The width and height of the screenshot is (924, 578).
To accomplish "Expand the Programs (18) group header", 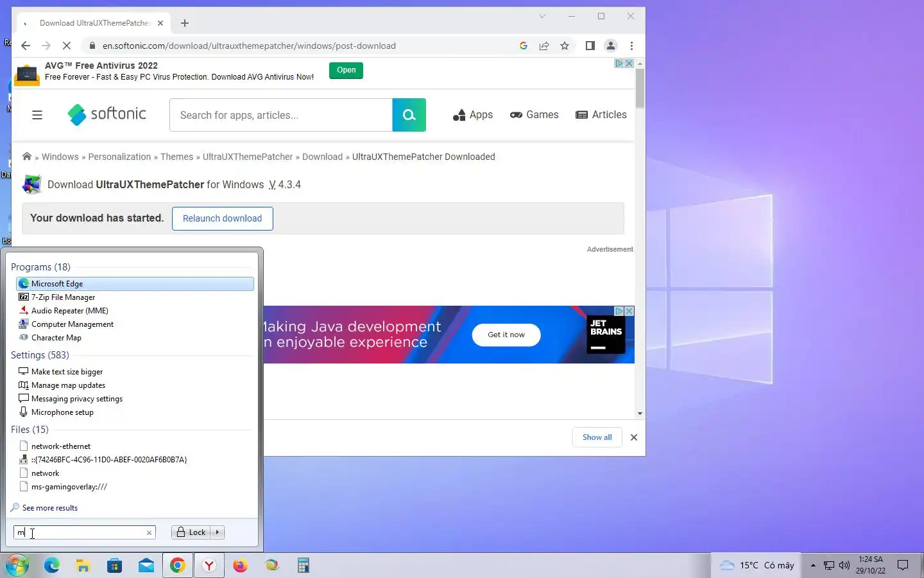I will [40, 267].
